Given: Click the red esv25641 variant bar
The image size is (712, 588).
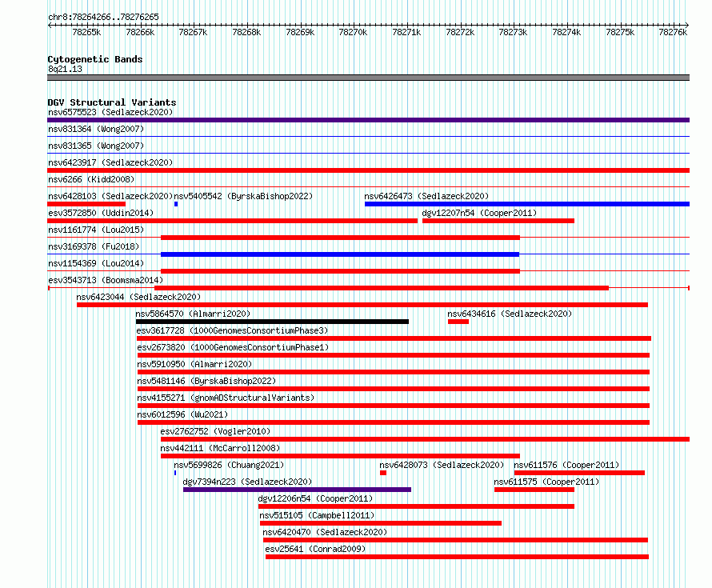Looking at the screenshot, I should click(458, 557).
